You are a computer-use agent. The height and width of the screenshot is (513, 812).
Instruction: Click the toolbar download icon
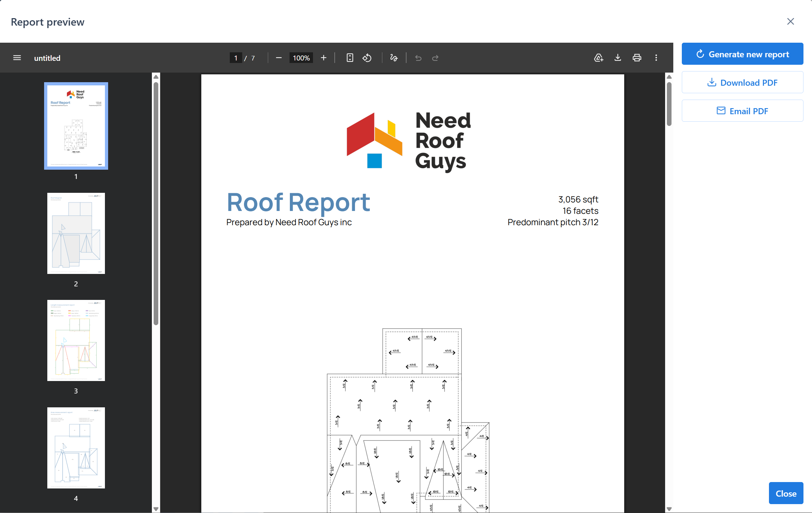point(618,58)
